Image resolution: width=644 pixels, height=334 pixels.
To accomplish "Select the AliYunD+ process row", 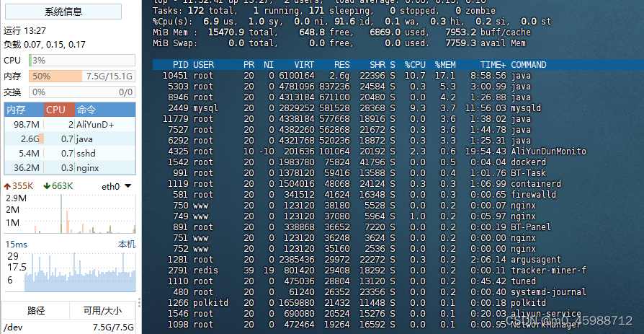I will click(70, 125).
